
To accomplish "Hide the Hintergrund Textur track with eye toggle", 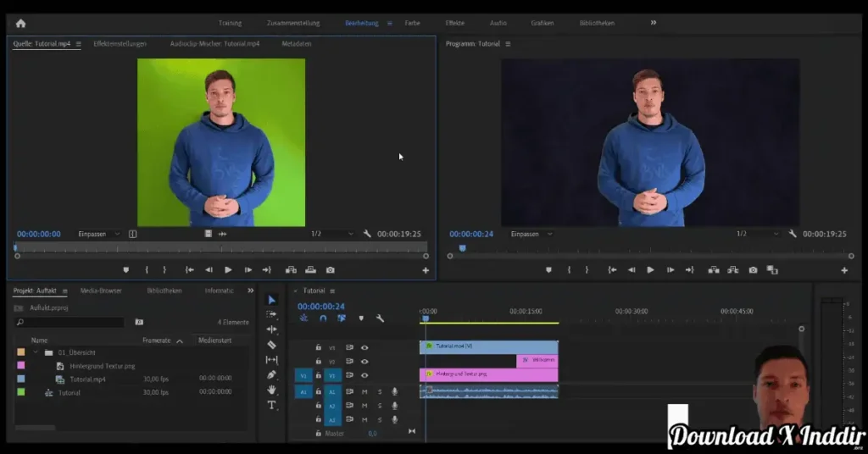I will coord(364,375).
